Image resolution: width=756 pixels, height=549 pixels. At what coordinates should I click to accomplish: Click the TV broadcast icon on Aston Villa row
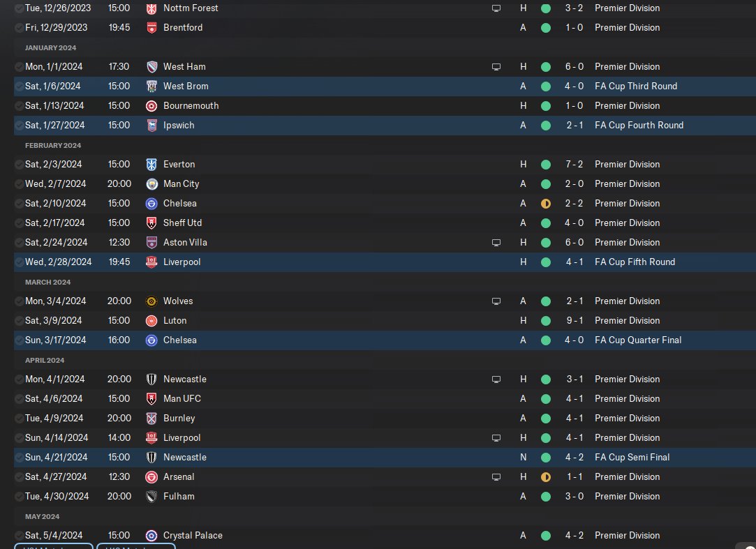pyautogui.click(x=496, y=243)
